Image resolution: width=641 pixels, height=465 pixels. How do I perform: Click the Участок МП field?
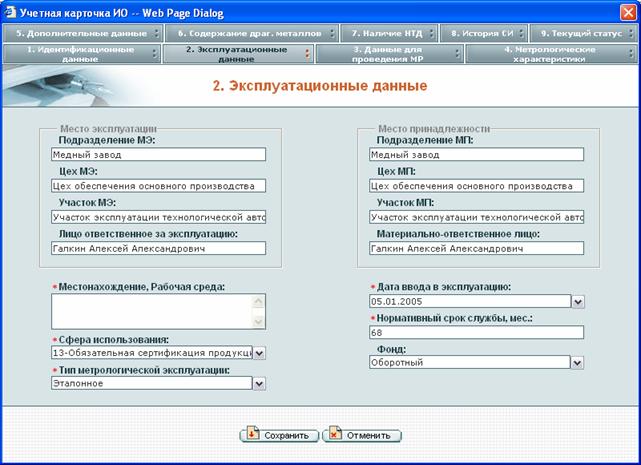click(476, 217)
